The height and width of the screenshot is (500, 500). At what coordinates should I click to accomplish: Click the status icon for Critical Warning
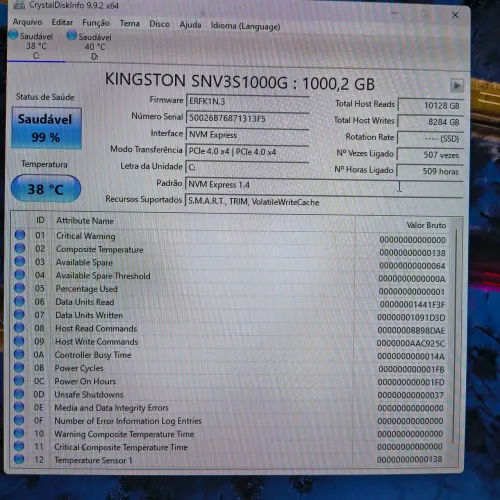click(20, 235)
